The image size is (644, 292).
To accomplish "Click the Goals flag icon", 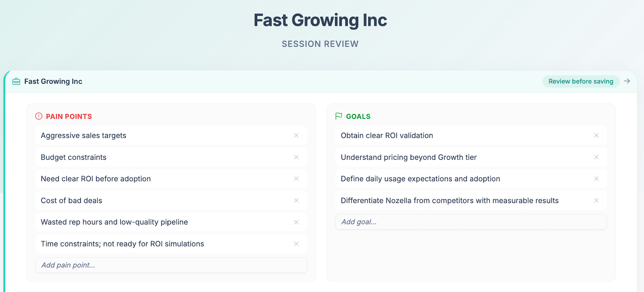I will [x=339, y=116].
